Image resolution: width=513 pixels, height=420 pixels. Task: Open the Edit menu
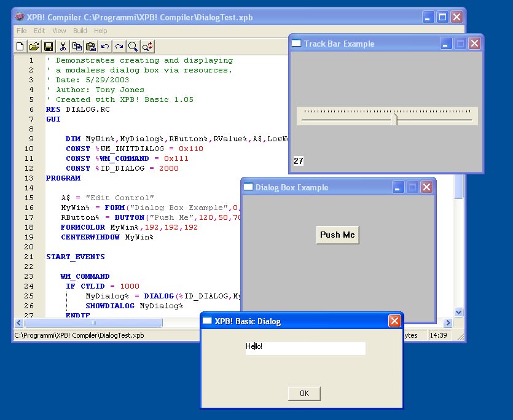(39, 31)
